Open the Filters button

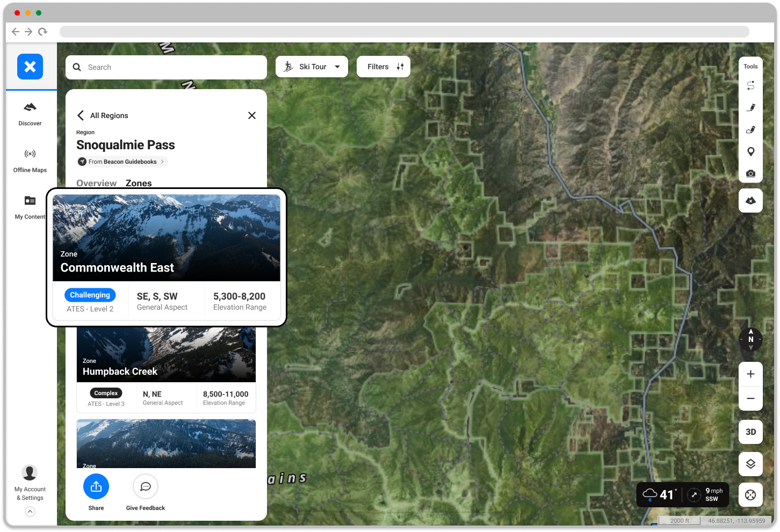384,67
